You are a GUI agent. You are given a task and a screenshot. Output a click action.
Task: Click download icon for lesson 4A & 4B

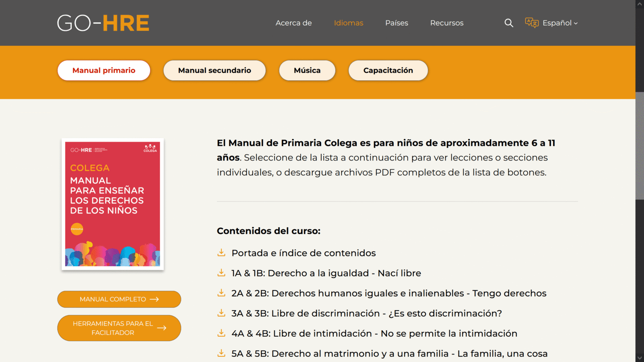pyautogui.click(x=221, y=333)
